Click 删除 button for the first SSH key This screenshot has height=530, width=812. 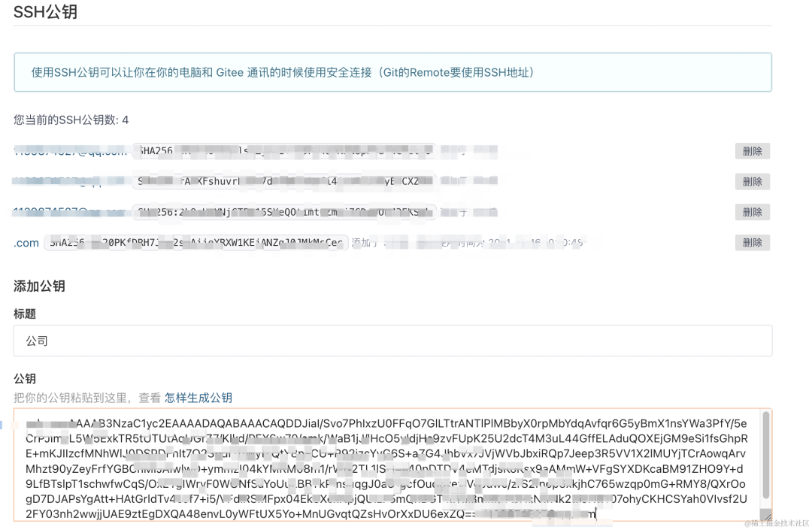tap(752, 151)
